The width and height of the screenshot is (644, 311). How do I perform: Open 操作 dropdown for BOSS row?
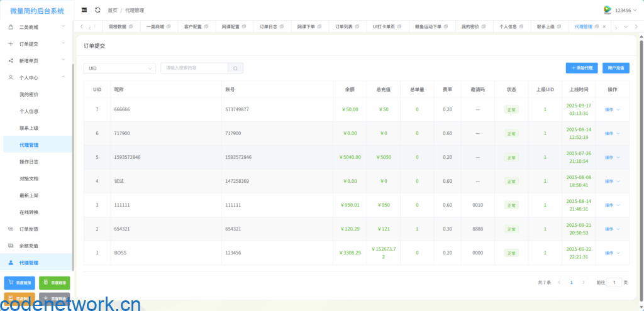click(x=612, y=253)
